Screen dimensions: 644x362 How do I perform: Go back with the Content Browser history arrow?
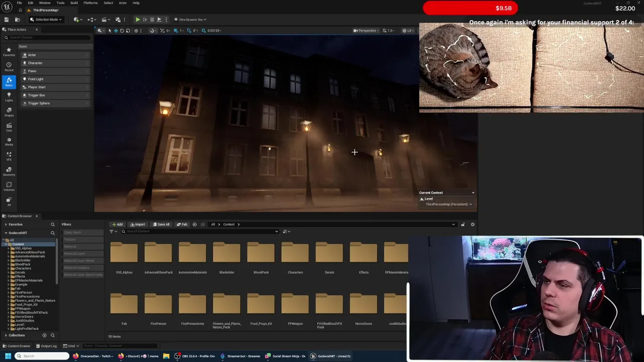(195, 224)
